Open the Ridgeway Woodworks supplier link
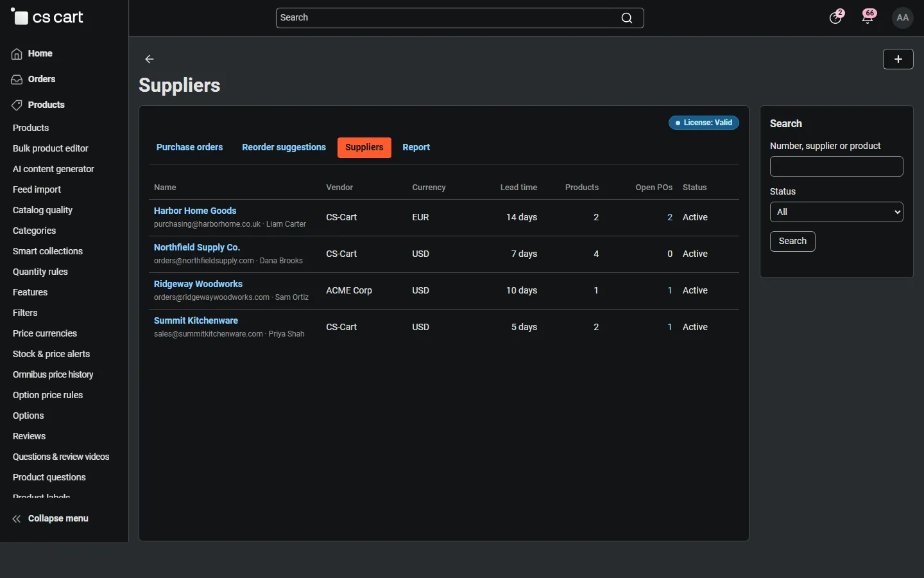 point(198,284)
